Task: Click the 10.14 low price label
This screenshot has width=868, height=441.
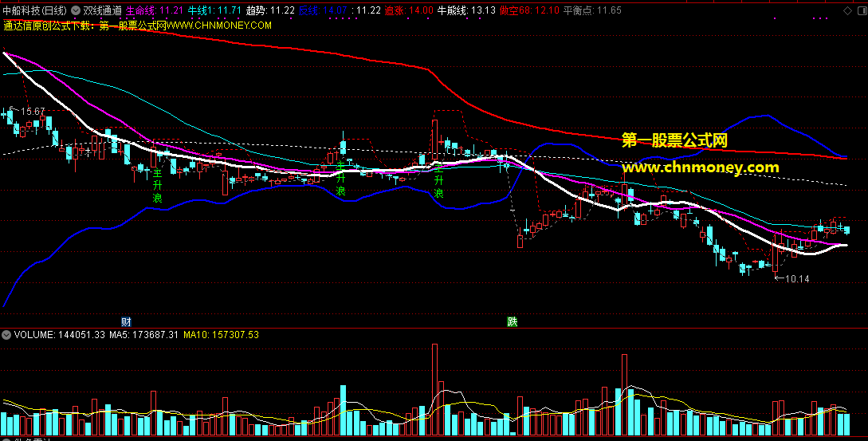Action: click(x=797, y=278)
